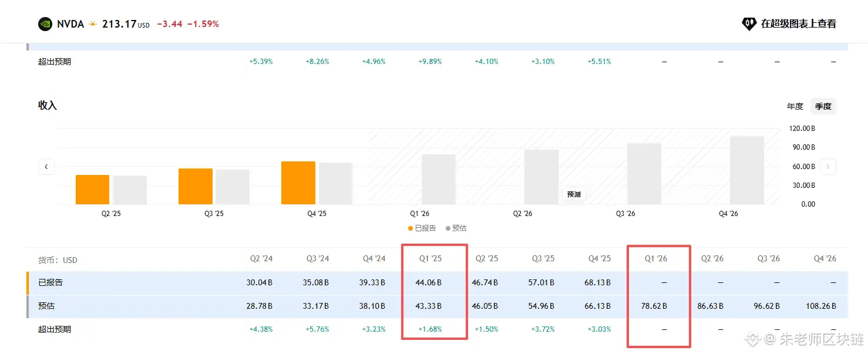This screenshot has width=868, height=354.
Task: Click surprise value +8.26% in top row
Action: (317, 62)
